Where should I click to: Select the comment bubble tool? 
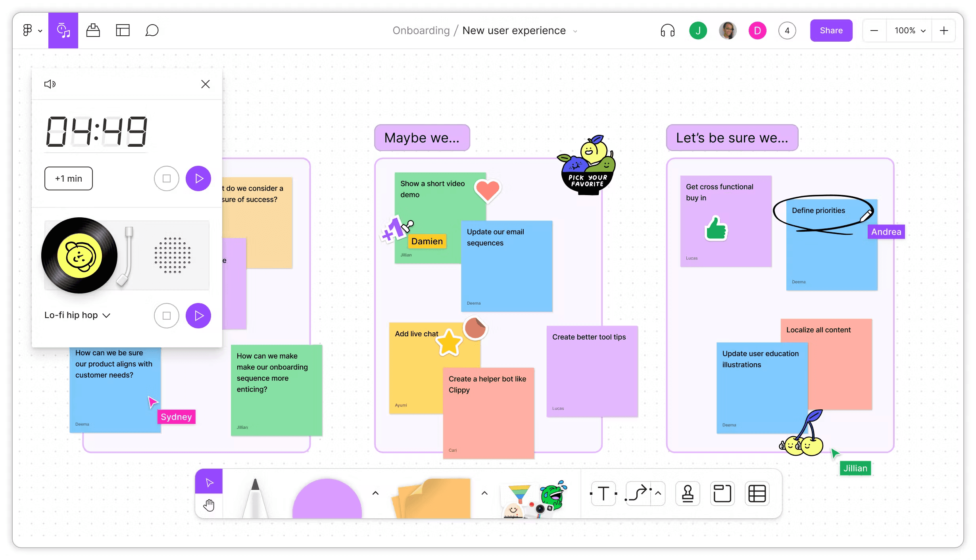point(152,31)
